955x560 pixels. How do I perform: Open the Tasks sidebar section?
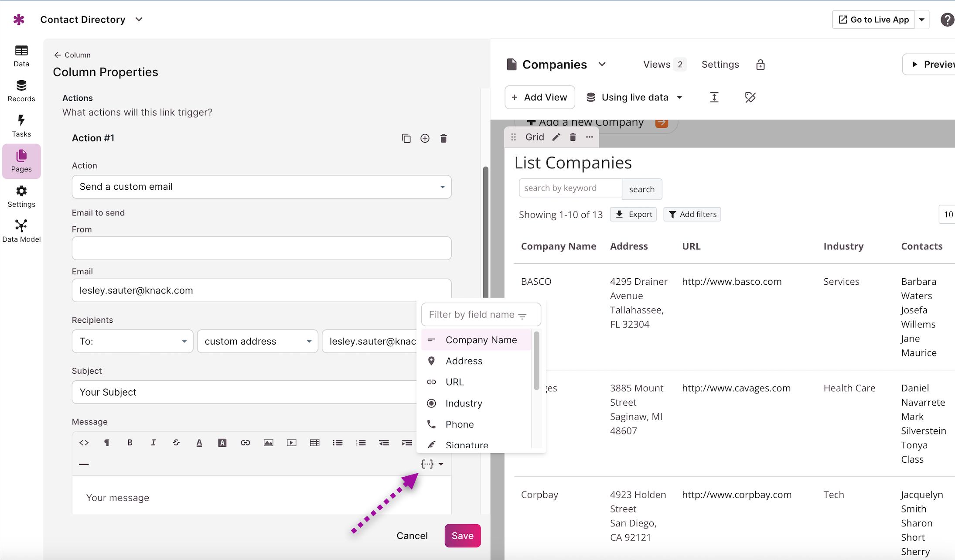click(21, 126)
